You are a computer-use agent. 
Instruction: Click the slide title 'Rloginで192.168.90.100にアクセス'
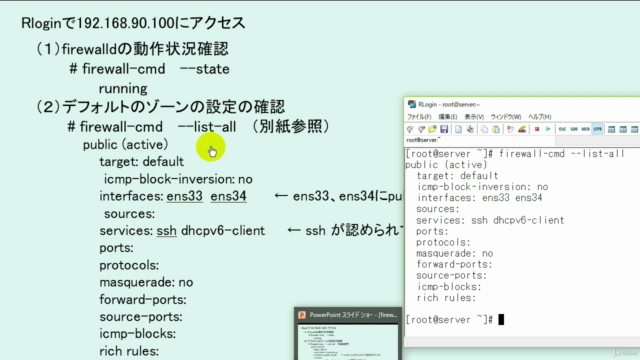[x=133, y=23]
